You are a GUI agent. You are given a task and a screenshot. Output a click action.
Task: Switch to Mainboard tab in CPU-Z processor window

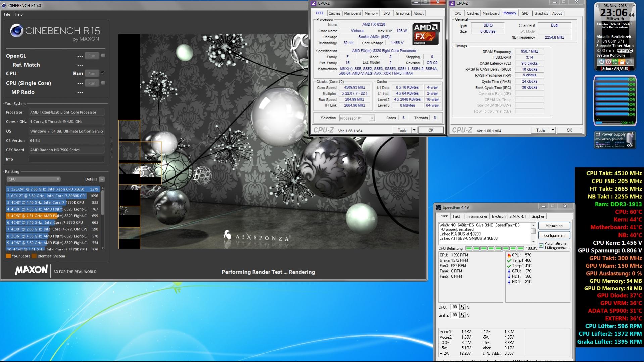click(352, 13)
